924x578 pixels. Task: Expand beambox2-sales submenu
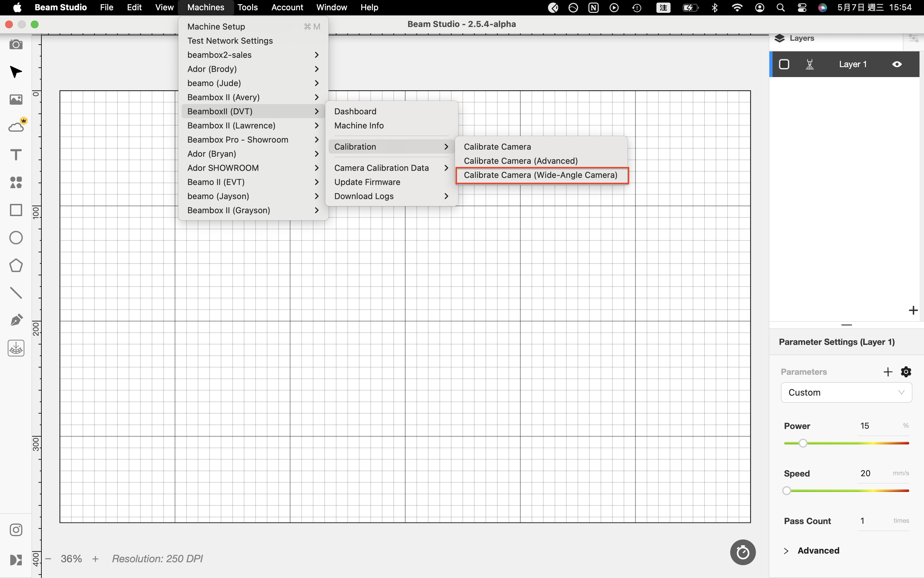[253, 55]
